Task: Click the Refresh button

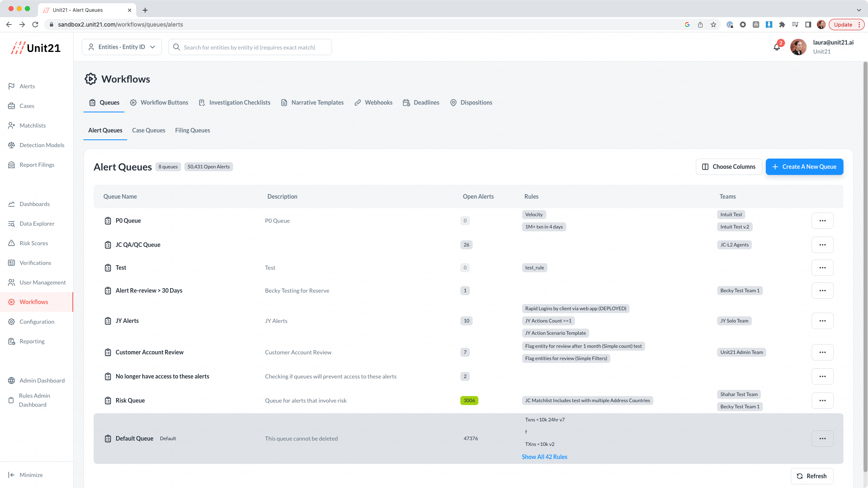Action: [812, 476]
